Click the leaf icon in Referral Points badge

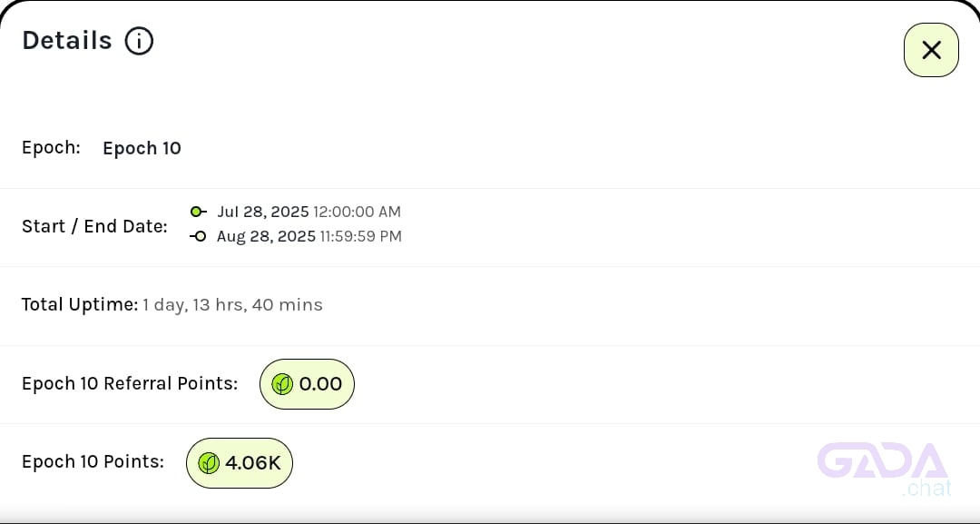tap(282, 384)
